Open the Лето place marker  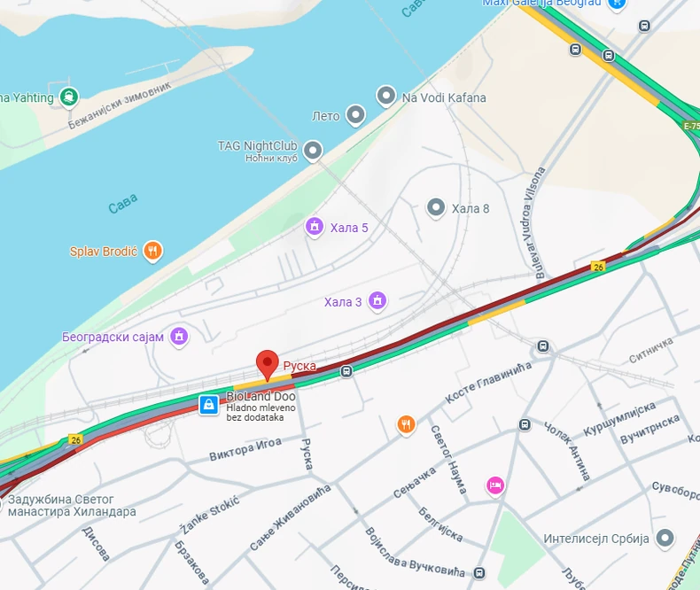pyautogui.click(x=355, y=115)
